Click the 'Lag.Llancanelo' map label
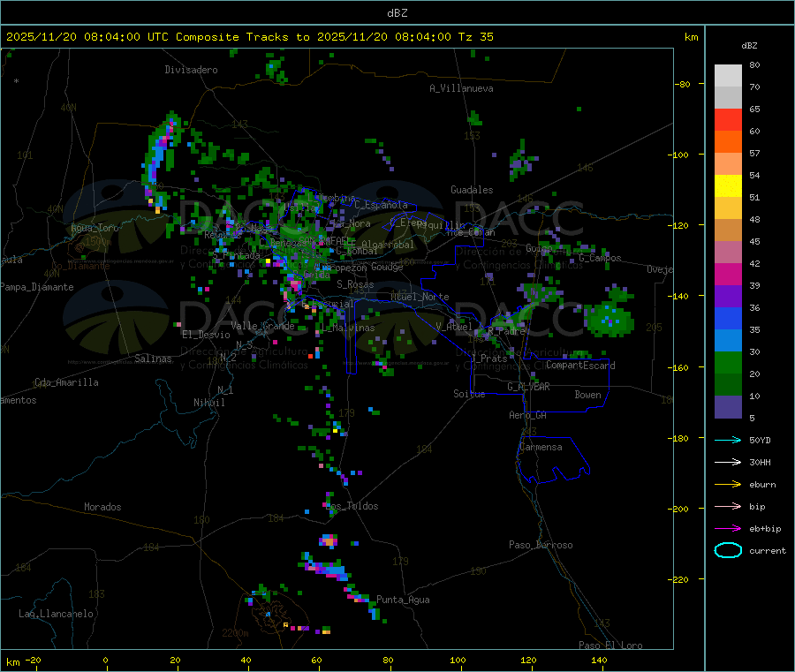This screenshot has height=672, width=795. coord(56,614)
